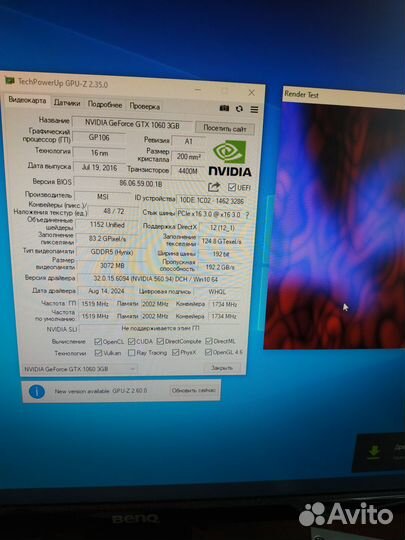405x540 pixels.
Task: Click the GPU name field NVIDIA GeForce GTX 1060 3GB
Action: point(132,124)
